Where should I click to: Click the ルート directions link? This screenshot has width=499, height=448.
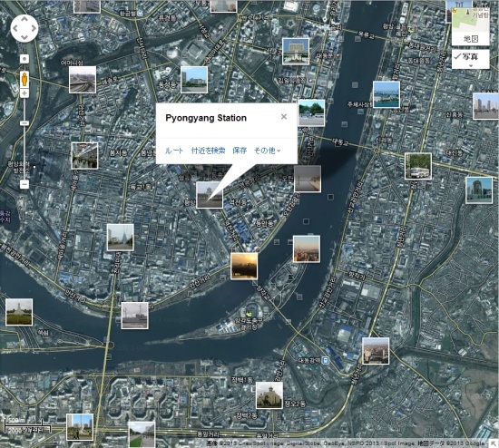(174, 151)
